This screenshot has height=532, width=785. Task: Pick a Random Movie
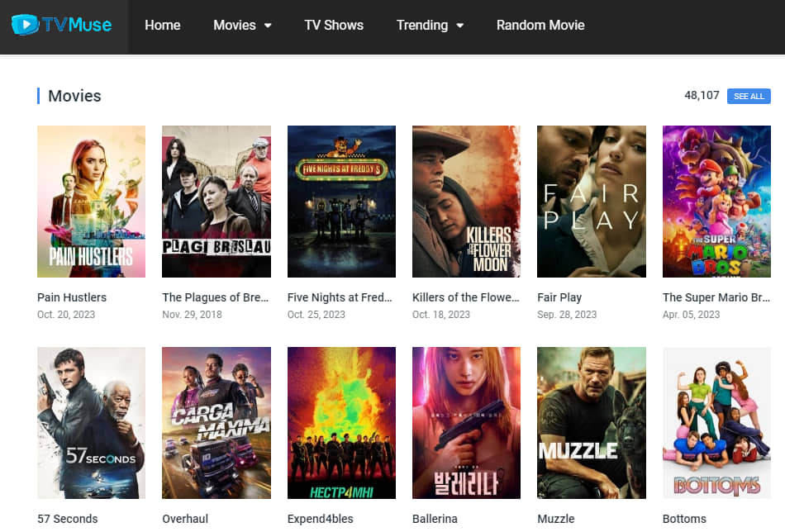point(540,25)
